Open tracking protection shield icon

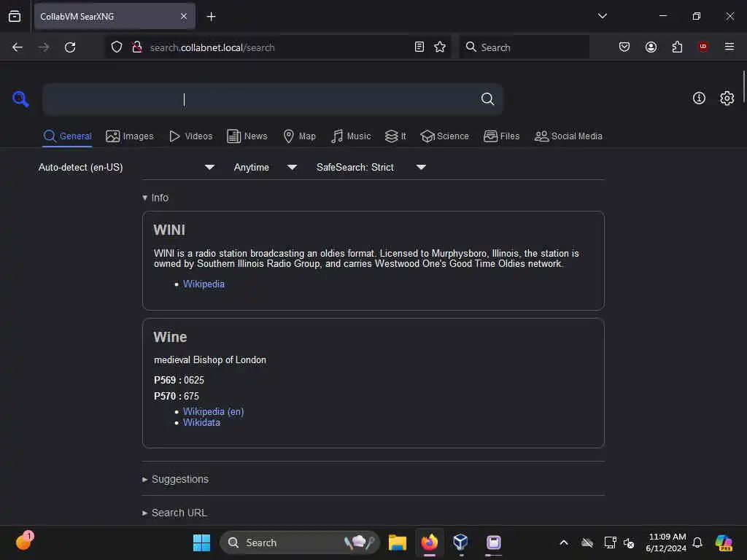(117, 47)
